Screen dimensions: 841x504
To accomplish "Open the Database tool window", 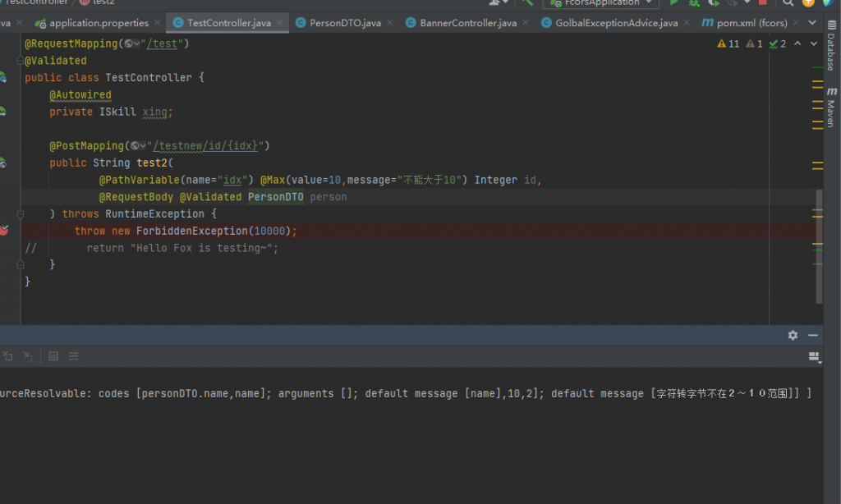I will tap(831, 46).
